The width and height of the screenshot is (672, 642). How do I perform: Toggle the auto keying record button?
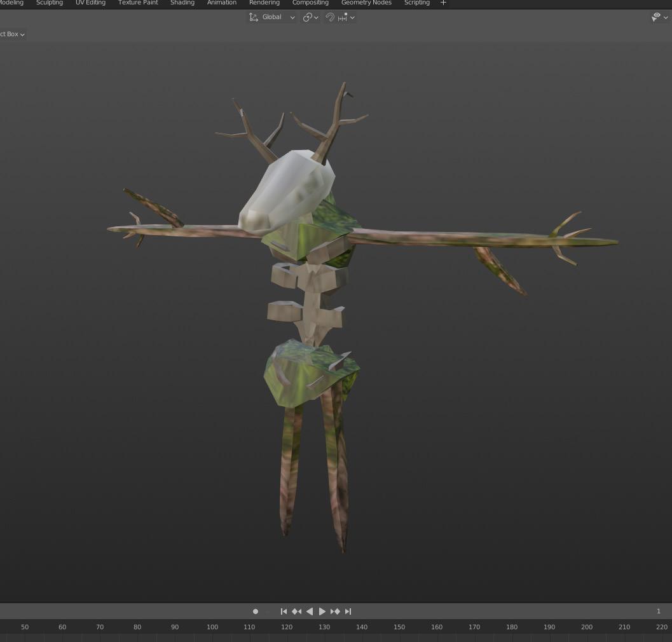point(256,611)
